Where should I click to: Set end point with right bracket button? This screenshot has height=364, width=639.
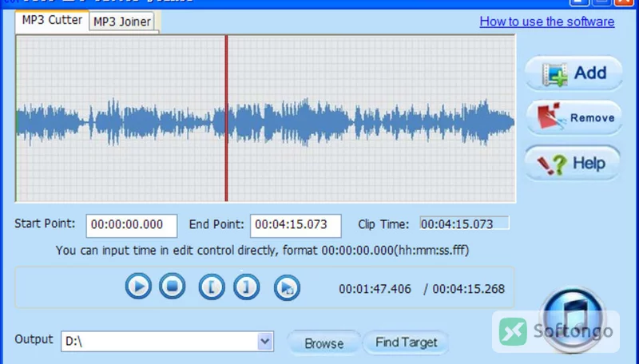(x=247, y=287)
